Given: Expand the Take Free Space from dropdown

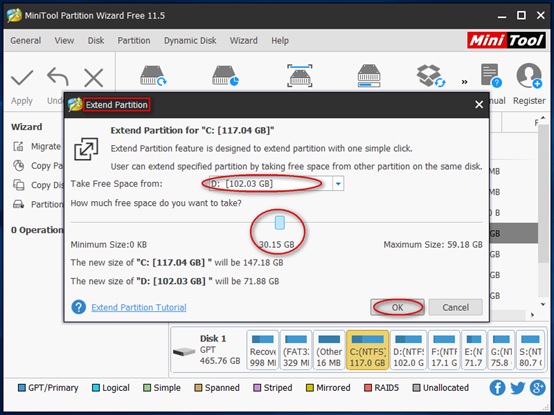Looking at the screenshot, I should [x=338, y=184].
